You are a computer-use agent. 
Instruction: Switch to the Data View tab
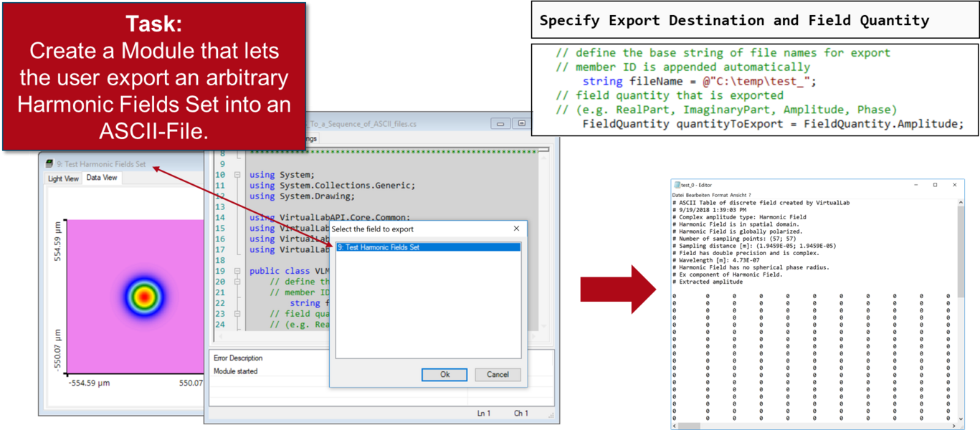coord(101,178)
